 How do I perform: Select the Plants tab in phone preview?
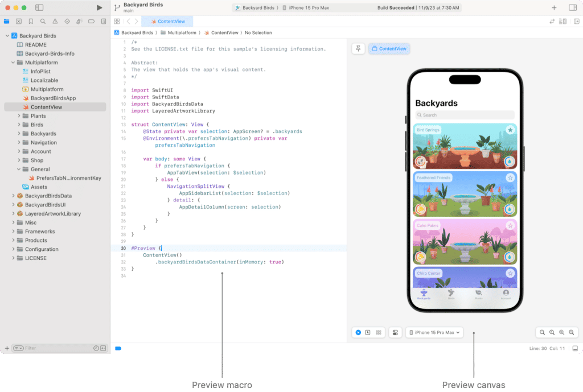point(478,294)
